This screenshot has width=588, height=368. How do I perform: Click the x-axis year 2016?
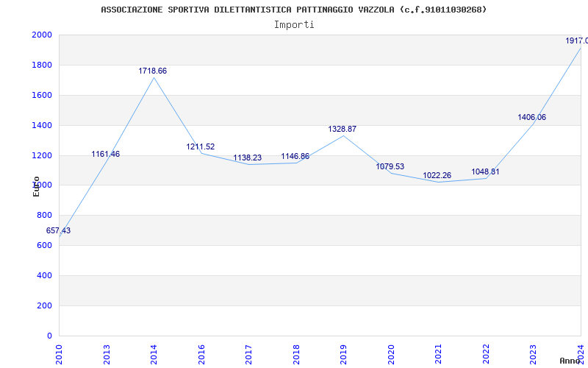click(x=201, y=355)
